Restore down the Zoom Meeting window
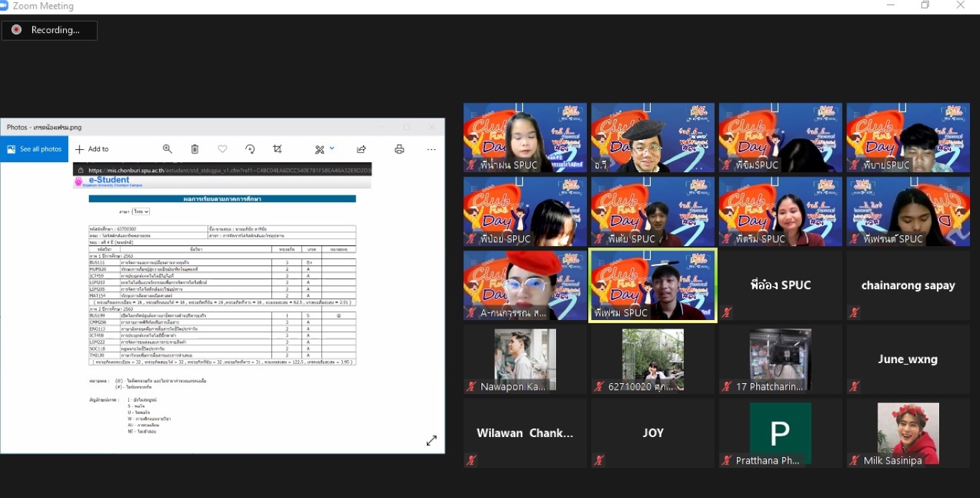980x498 pixels. pos(925,6)
